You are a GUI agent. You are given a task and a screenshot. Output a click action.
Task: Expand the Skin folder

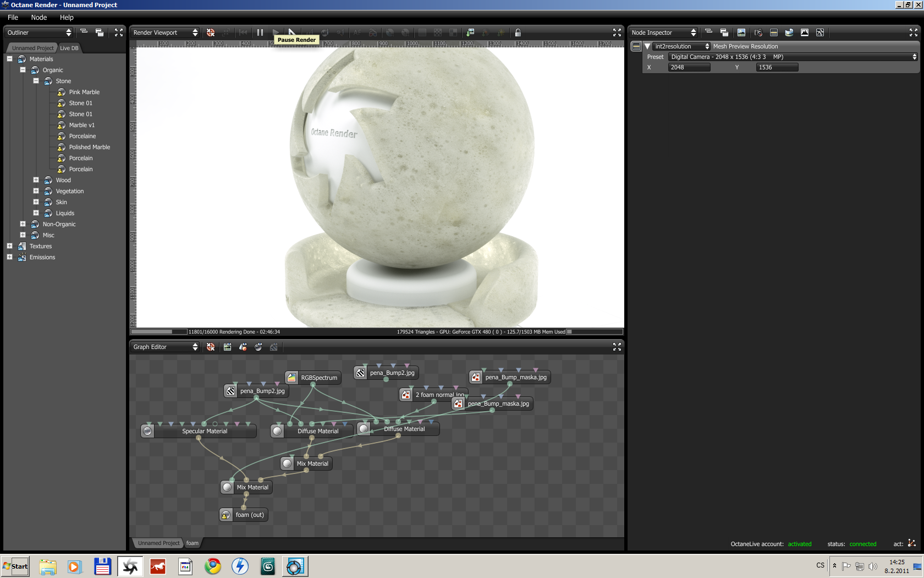tap(36, 202)
